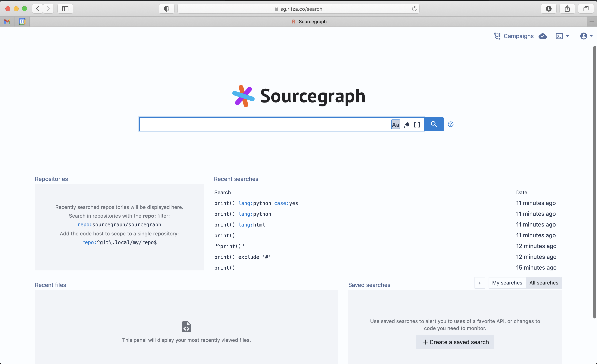This screenshot has width=597, height=364.
Task: Switch to All searches tab
Action: point(544,283)
